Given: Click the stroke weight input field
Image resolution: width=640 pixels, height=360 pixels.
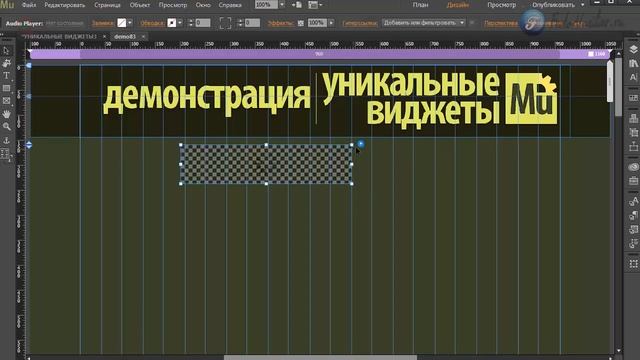Looking at the screenshot, I should pyautogui.click(x=202, y=23).
